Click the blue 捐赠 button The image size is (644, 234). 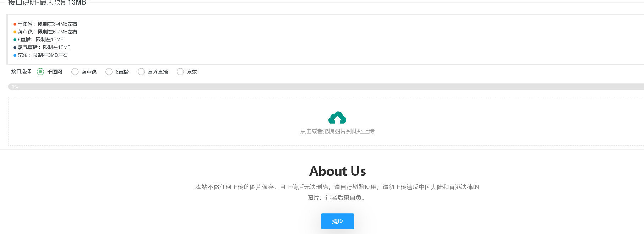(x=337, y=221)
